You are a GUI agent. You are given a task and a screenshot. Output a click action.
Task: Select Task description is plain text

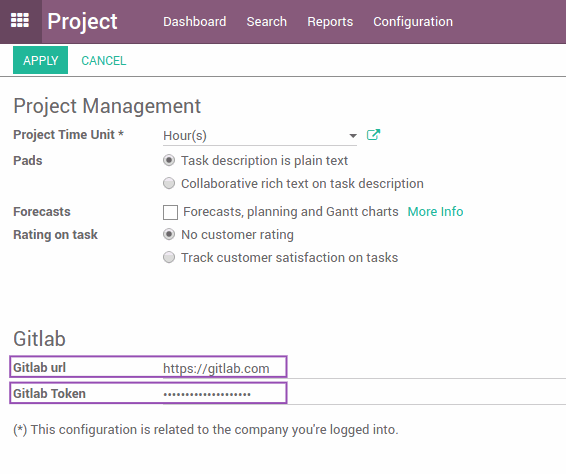169,160
